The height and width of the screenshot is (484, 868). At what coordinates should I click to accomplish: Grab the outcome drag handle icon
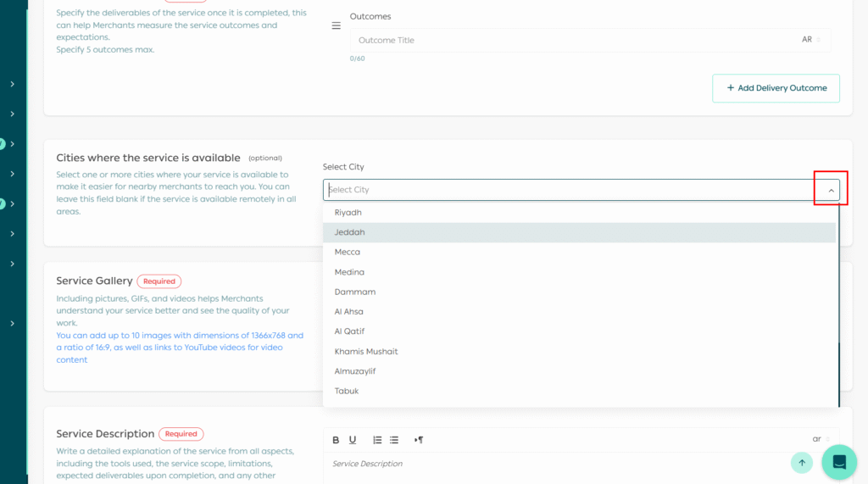tap(336, 26)
